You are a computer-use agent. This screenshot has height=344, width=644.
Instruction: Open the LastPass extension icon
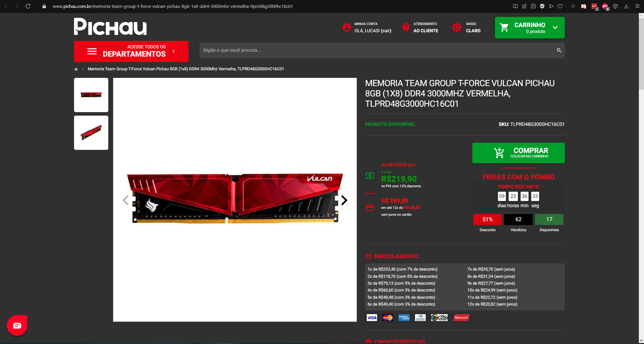(595, 6)
